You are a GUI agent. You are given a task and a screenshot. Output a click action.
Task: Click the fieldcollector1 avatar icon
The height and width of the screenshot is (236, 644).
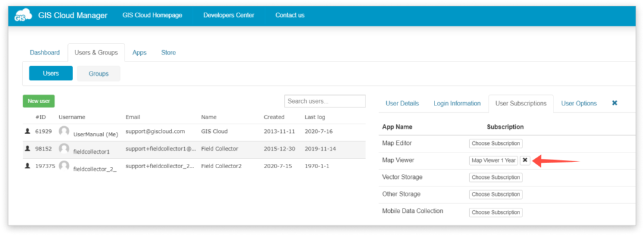point(64,148)
